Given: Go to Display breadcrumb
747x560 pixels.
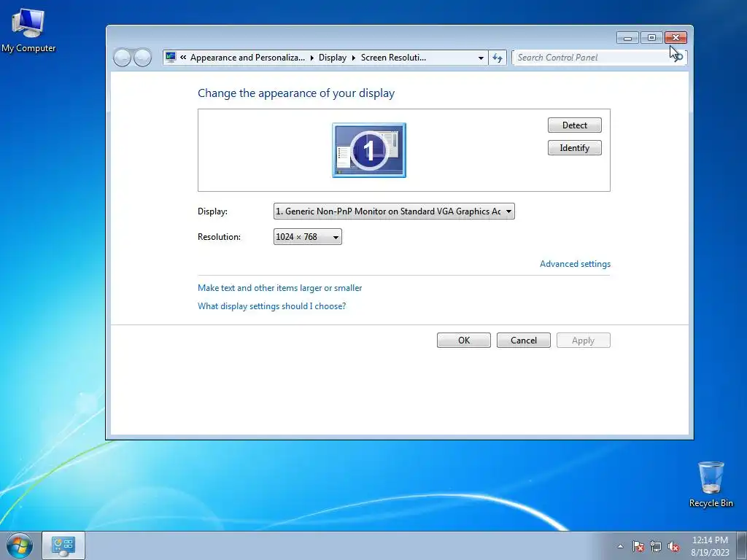Looking at the screenshot, I should (333, 58).
